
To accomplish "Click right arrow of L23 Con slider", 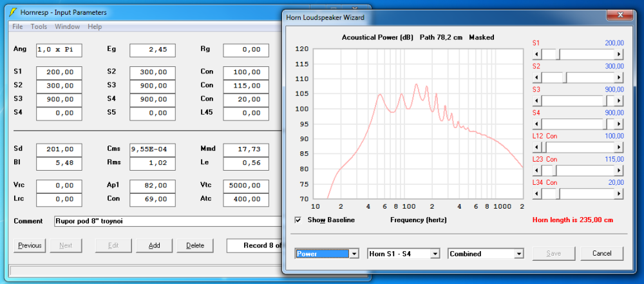I will [620, 170].
